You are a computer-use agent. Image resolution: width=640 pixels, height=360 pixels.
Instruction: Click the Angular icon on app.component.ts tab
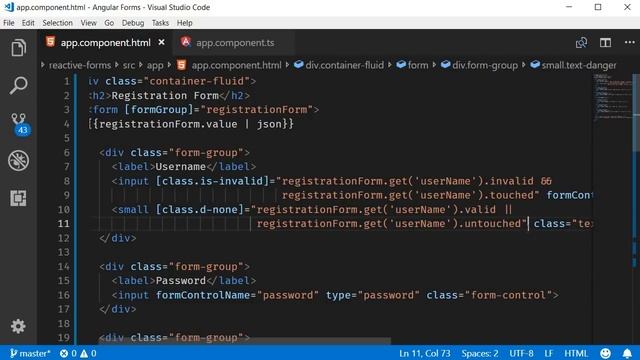point(186,42)
